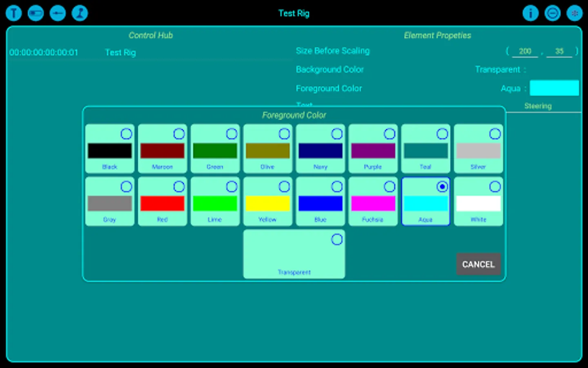The image size is (588, 368).
Task: Select the Text element tool icon
Action: click(13, 13)
